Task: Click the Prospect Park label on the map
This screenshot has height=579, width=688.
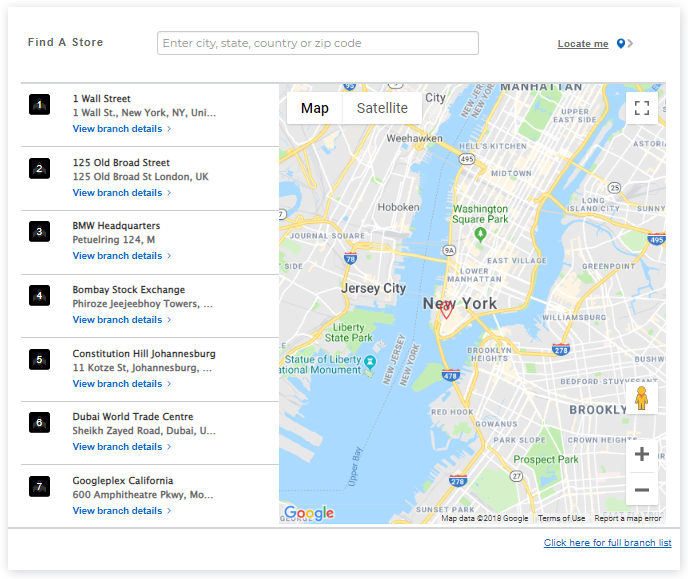Action: pyautogui.click(x=546, y=459)
